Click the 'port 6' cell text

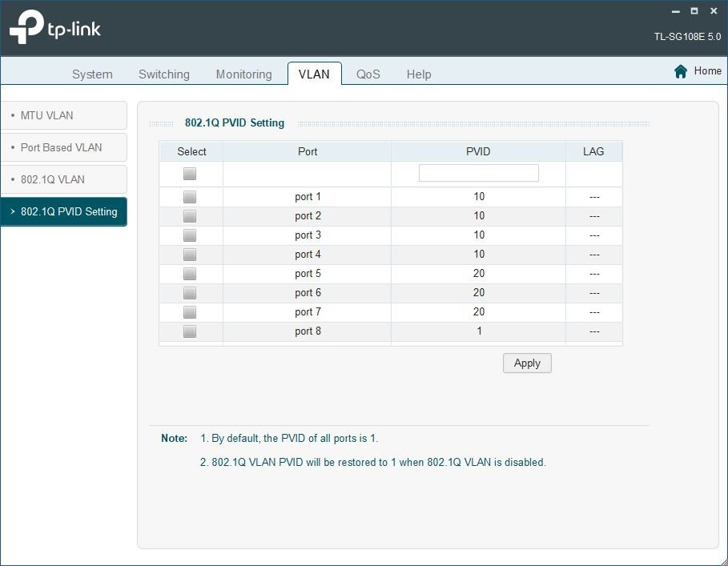[x=308, y=293]
